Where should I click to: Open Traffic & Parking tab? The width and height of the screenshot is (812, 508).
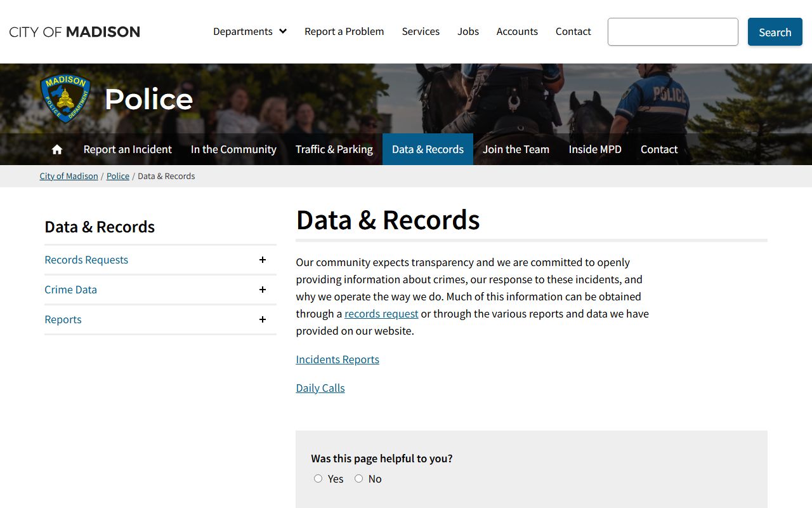[x=334, y=149]
